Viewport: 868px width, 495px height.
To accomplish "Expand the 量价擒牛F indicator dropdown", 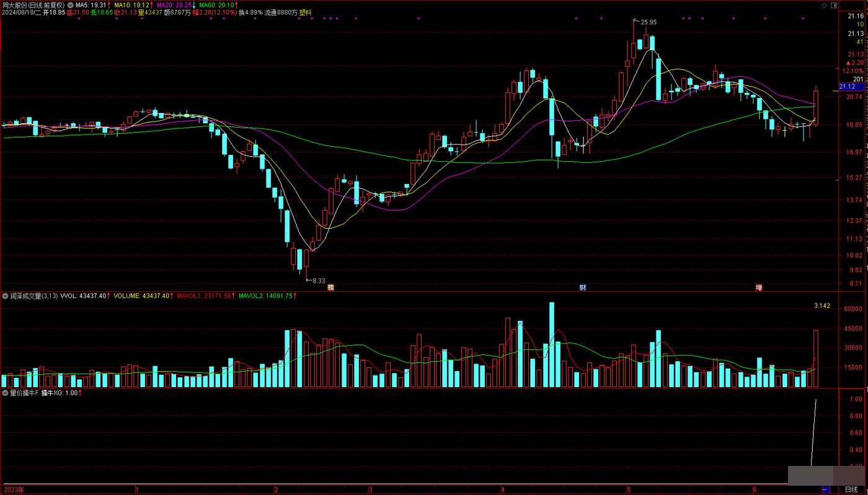I will point(6,393).
